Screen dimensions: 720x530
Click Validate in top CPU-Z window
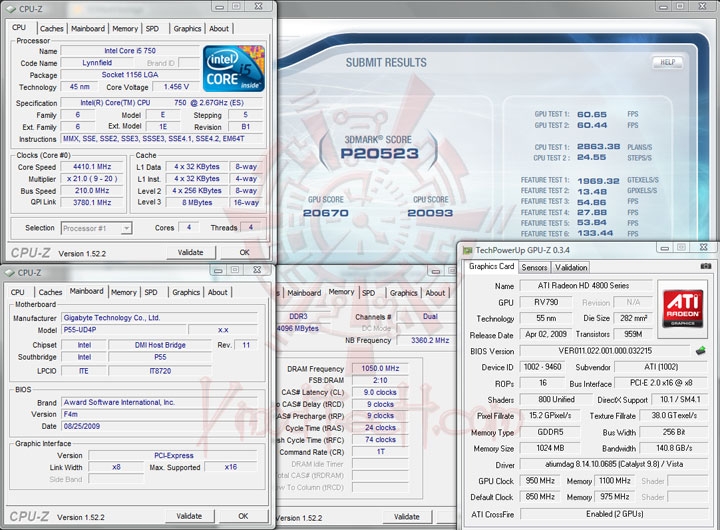coord(191,252)
